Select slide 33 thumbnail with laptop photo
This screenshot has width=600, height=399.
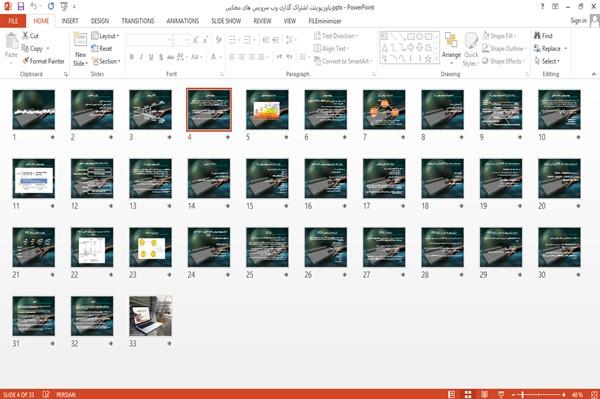click(x=150, y=316)
